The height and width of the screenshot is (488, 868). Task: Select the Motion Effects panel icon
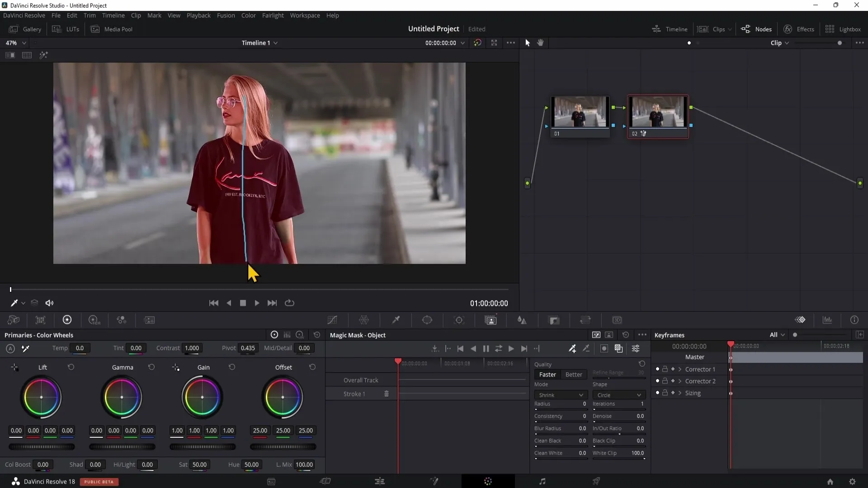(150, 320)
